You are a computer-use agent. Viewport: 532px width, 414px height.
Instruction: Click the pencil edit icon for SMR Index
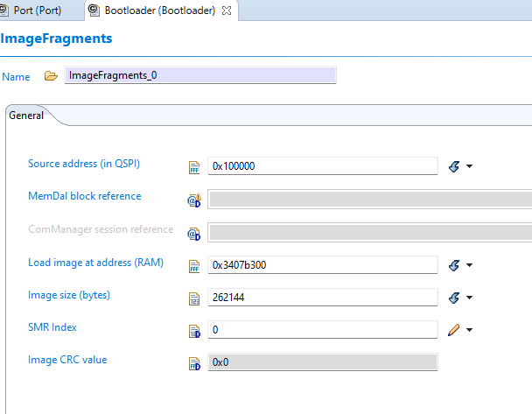(x=453, y=330)
